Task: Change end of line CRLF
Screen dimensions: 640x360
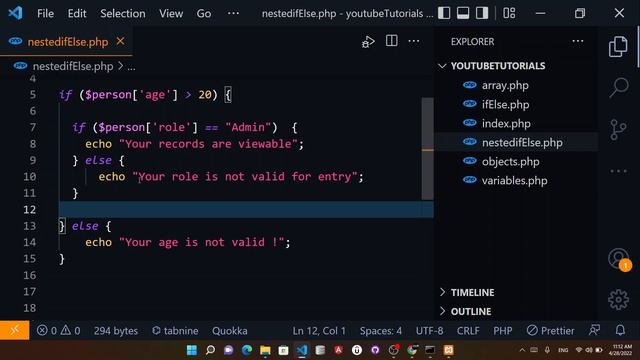Action: (x=468, y=331)
